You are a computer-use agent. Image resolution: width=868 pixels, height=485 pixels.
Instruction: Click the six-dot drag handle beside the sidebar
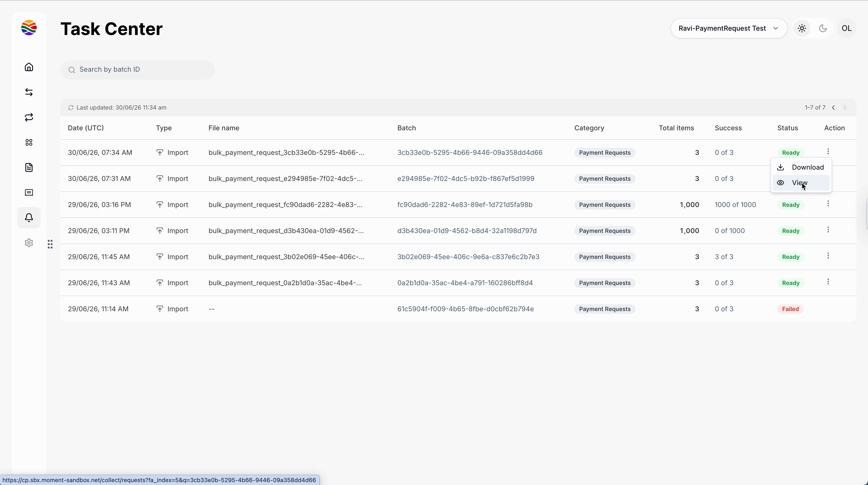(x=50, y=244)
